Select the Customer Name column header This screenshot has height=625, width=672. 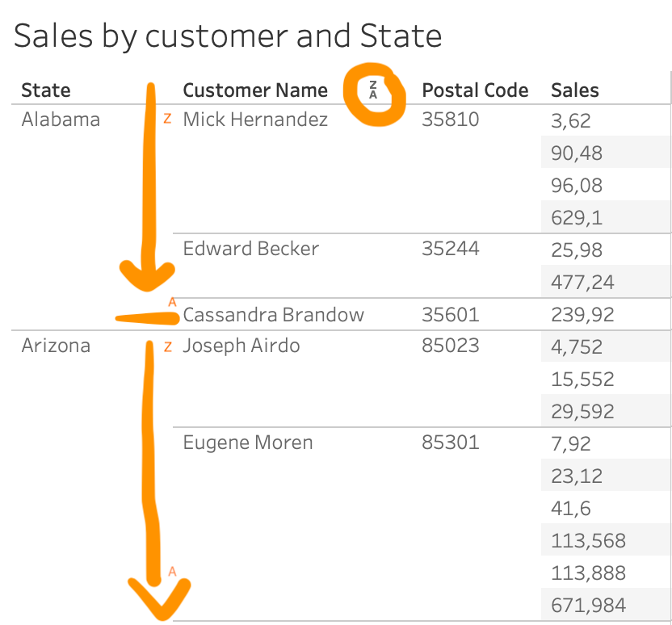click(x=255, y=90)
